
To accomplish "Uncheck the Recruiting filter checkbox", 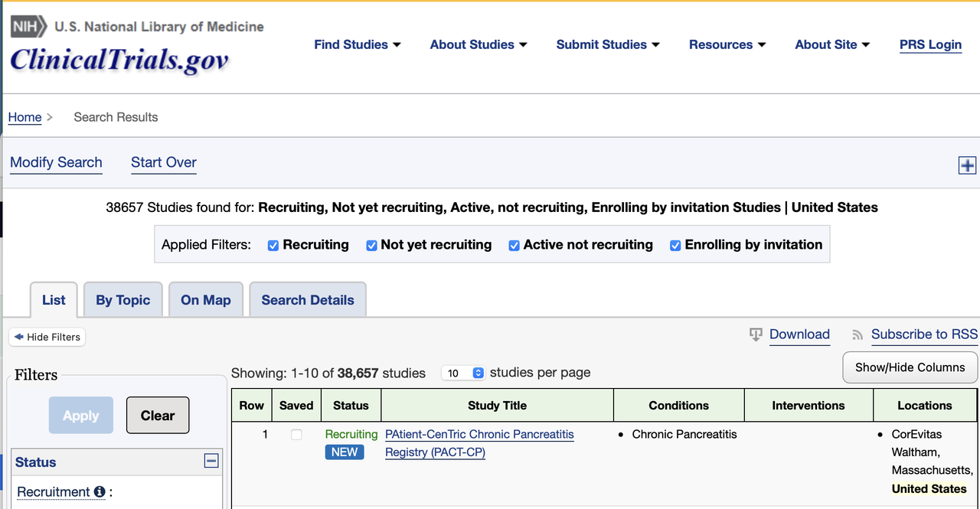I will (x=273, y=246).
